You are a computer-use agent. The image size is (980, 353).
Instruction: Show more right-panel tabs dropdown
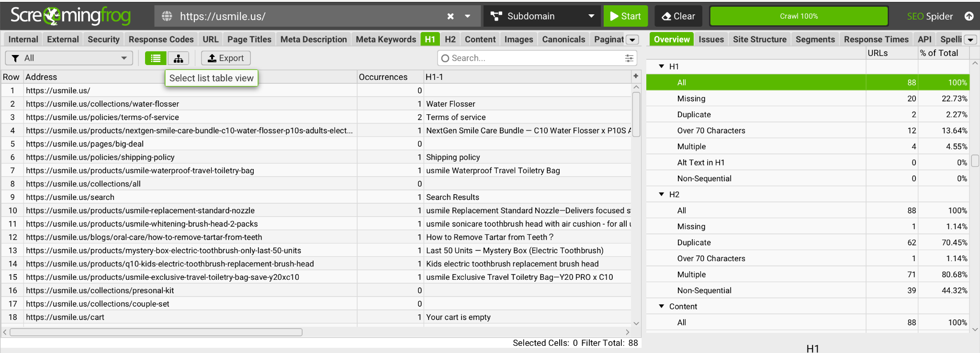click(x=971, y=40)
